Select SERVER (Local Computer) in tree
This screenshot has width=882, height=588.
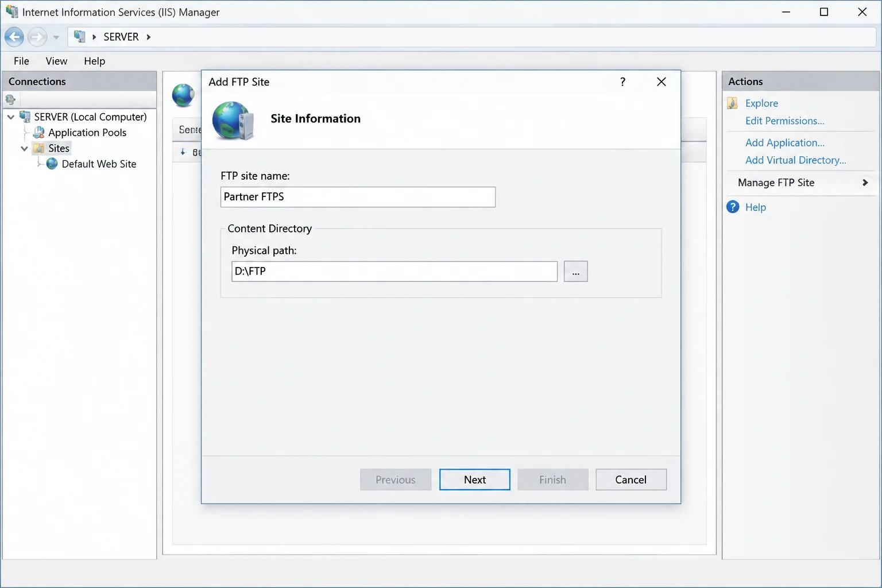pyautogui.click(x=90, y=117)
